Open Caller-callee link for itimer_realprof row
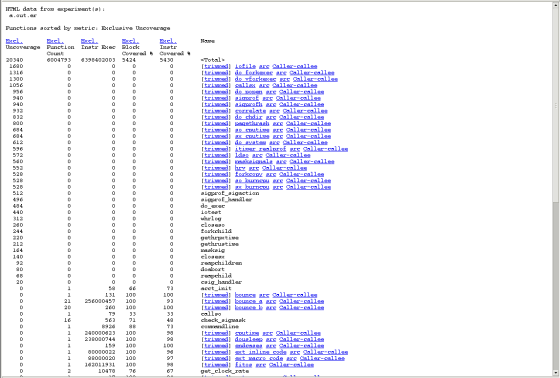Screen dimensions: 560x378 coord(325,149)
